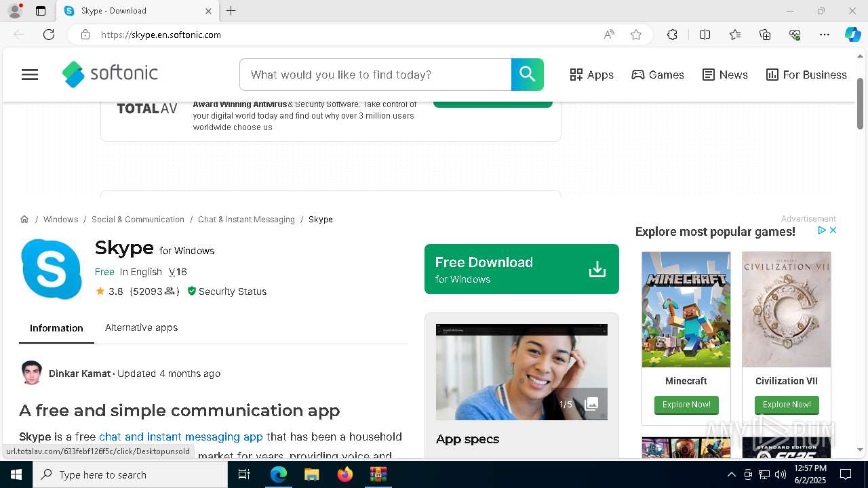Image resolution: width=868 pixels, height=488 pixels.
Task: Click the Minecraft game thumbnail
Action: tap(686, 310)
